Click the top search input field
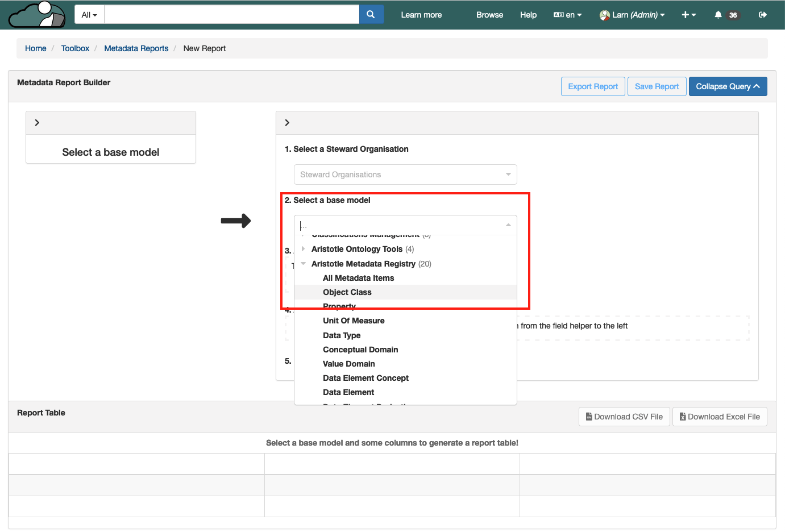785x532 pixels. coord(232,15)
